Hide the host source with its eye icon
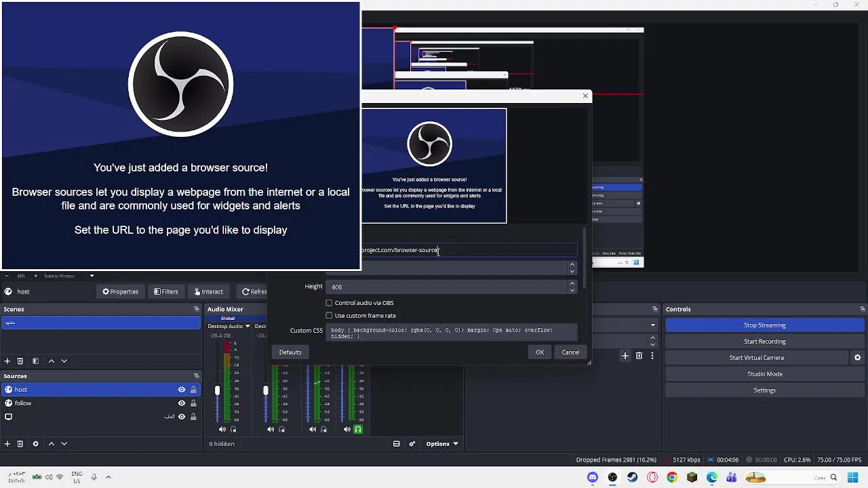Screen dimensions: 868x488 tap(181, 390)
